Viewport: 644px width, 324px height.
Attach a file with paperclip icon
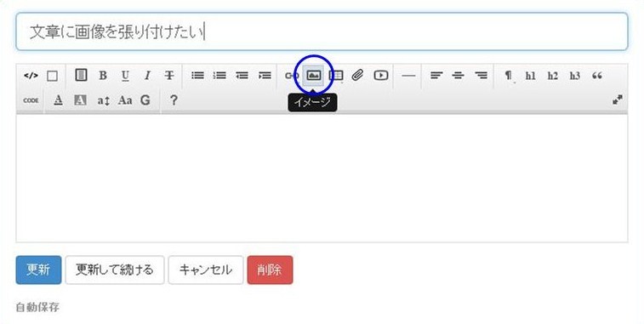(x=358, y=76)
